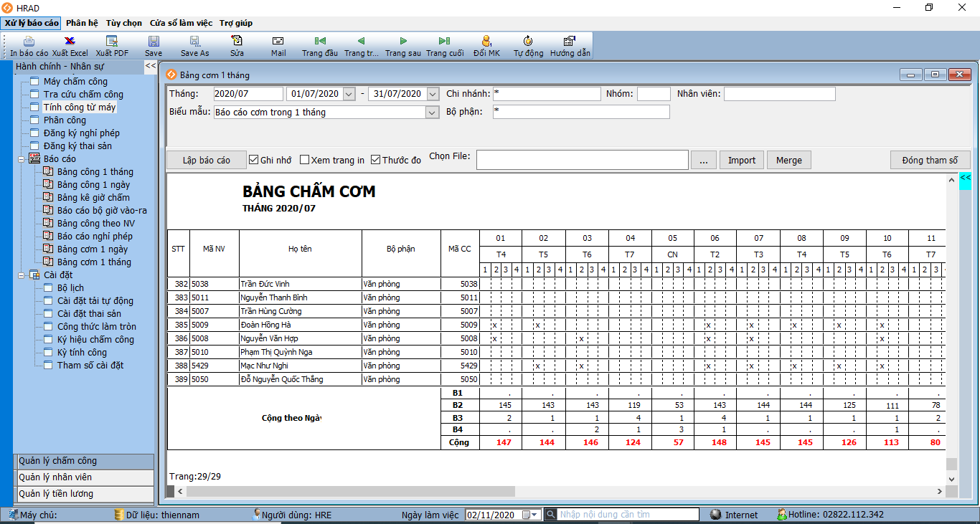
Task: Export report using Xuất PDF icon
Action: tap(112, 42)
